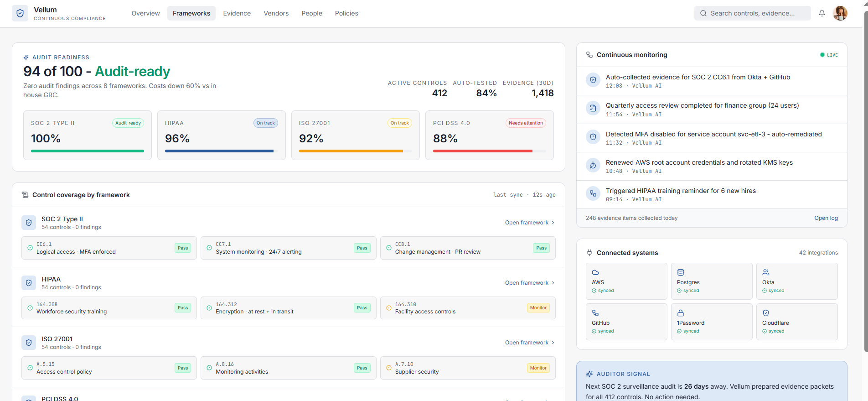Open framework link for SOC 2 Type II
The image size is (868, 401).
point(530,223)
